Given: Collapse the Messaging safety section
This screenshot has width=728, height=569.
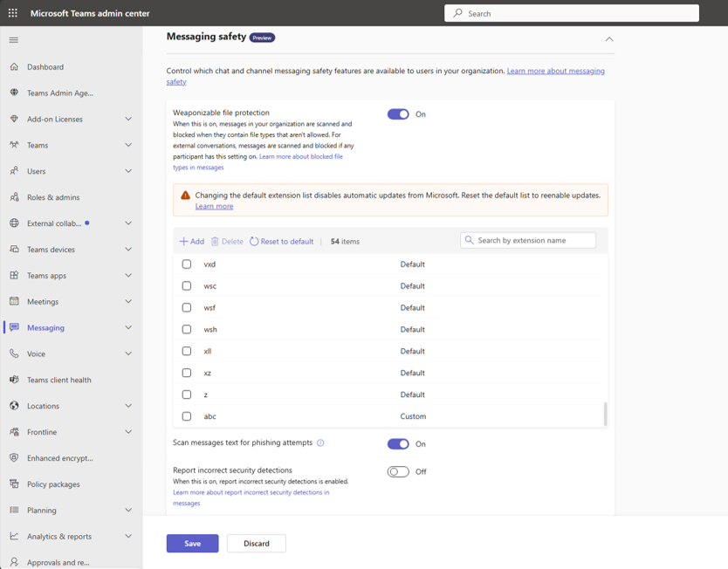Looking at the screenshot, I should (x=609, y=39).
